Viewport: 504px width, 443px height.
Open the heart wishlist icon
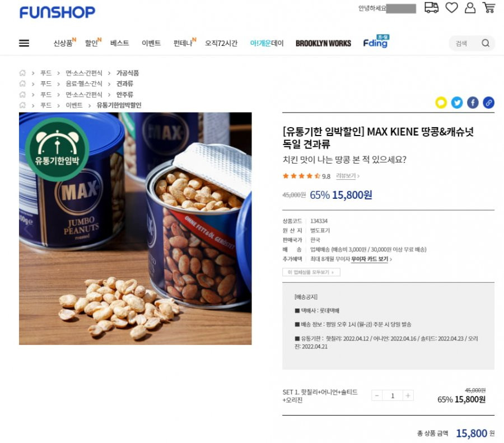pyautogui.click(x=451, y=7)
